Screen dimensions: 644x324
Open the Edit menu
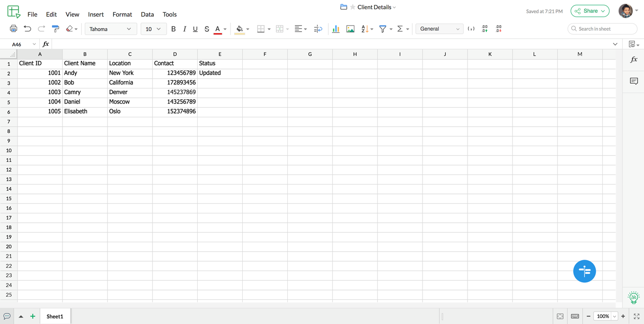(x=51, y=15)
